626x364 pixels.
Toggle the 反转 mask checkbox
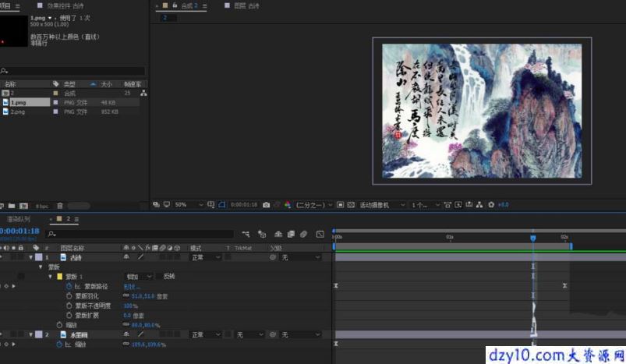pos(159,276)
